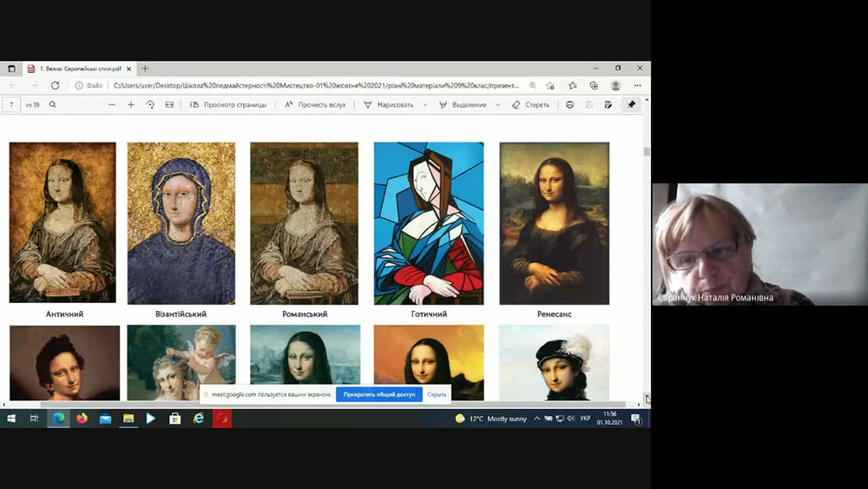Click the 'Скрыть' hide link
Viewport: 868px width, 489px height.
(x=437, y=394)
